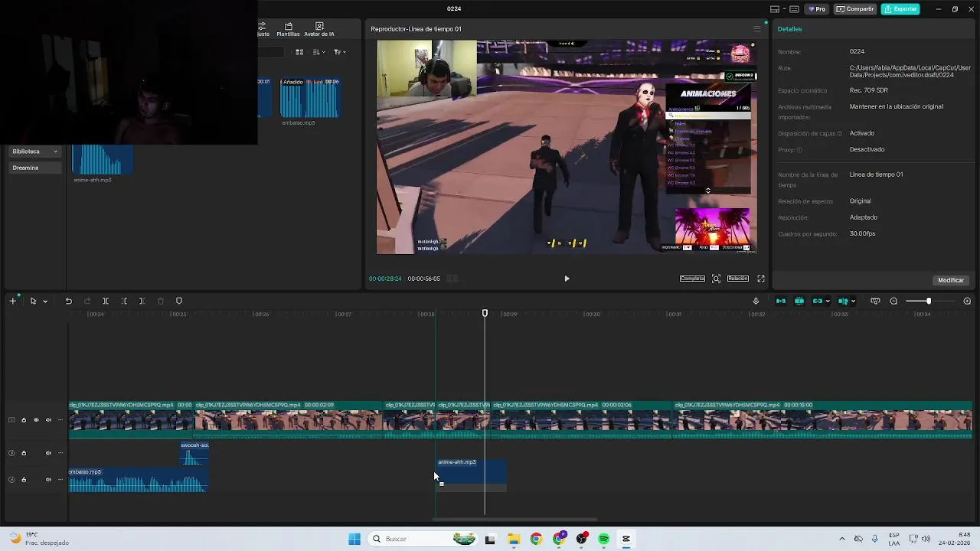Mute the swoosh audio track

point(48,453)
